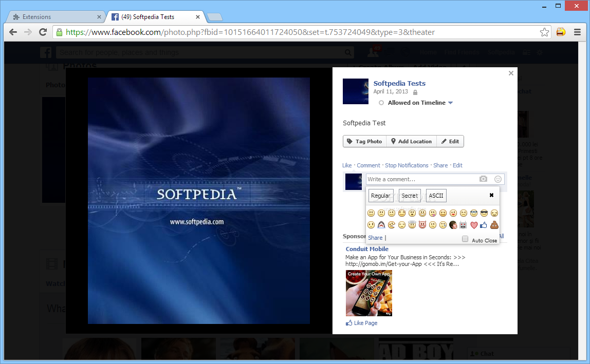Open the Create Your Own App ad image
The image size is (590, 364).
click(x=369, y=293)
